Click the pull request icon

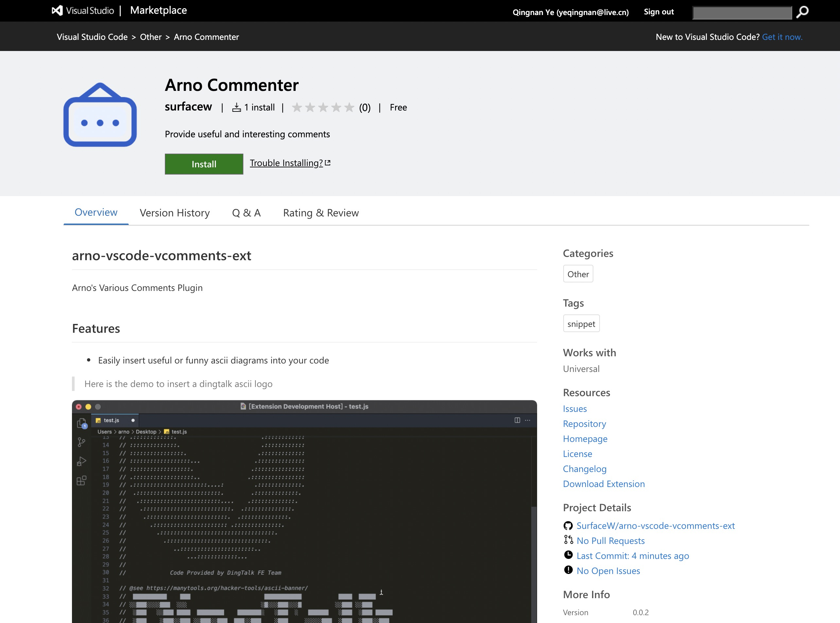(x=568, y=540)
